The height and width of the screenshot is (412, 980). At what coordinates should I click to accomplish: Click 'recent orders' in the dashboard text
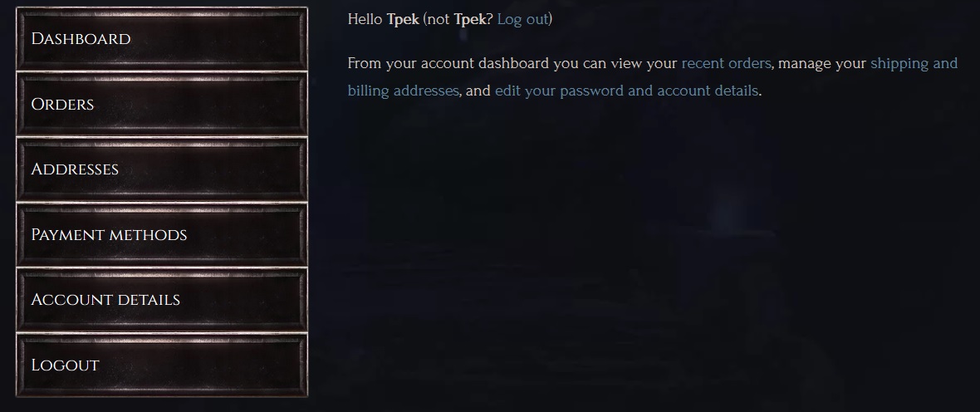[x=726, y=63]
